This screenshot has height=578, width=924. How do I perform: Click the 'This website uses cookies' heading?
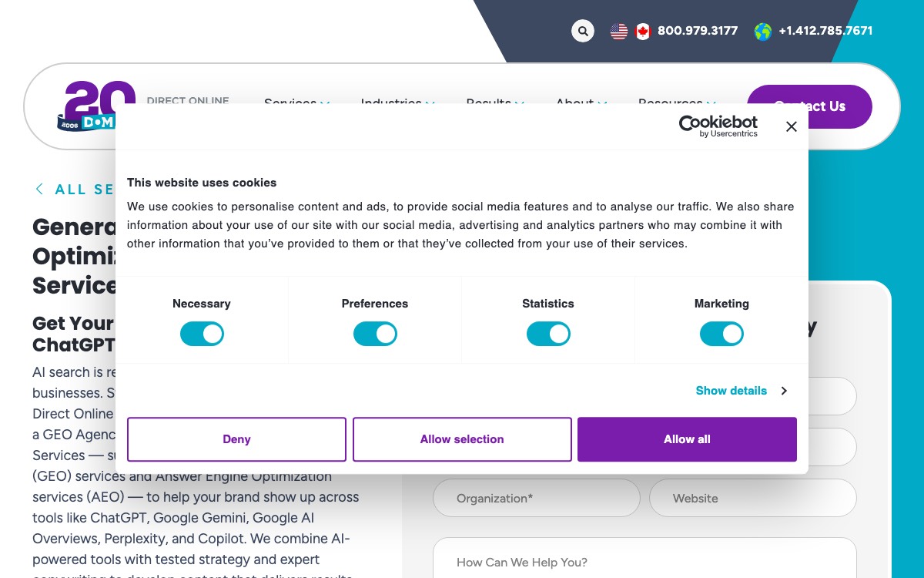202,183
